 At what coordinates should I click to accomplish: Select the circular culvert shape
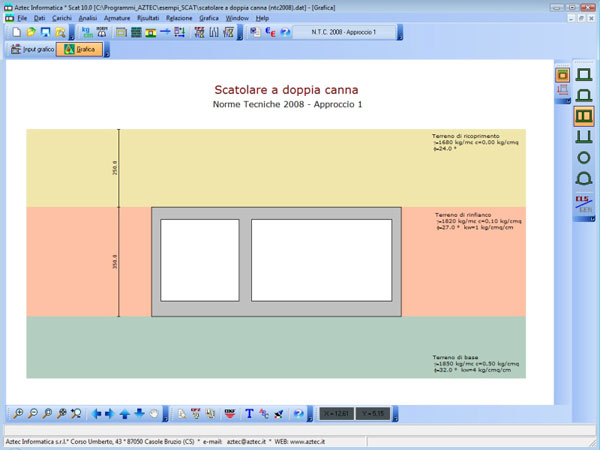[x=584, y=158]
